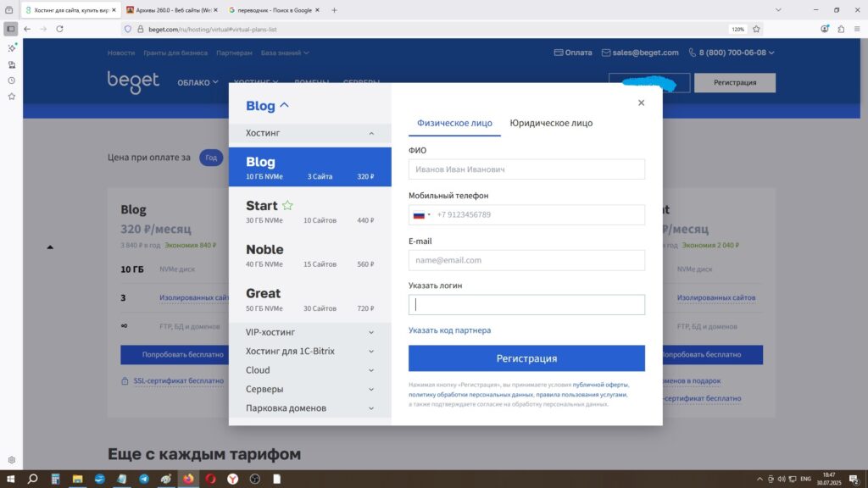Collapse the Хостинг section
This screenshot has width=868, height=488.
tap(310, 133)
